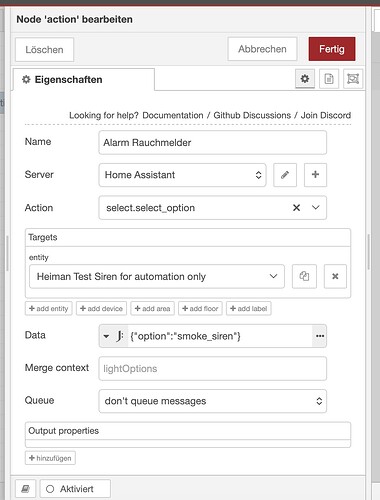
Task: Focus the Merge context input field
Action: tap(212, 368)
